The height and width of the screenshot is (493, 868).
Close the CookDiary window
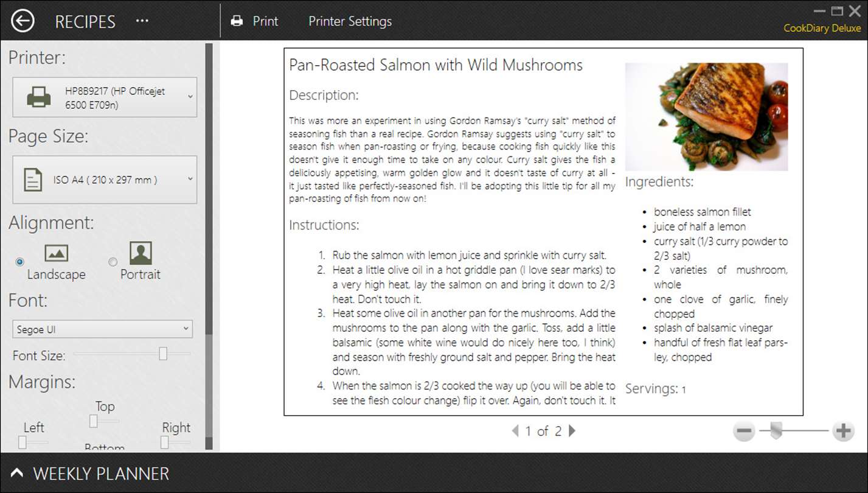click(854, 10)
